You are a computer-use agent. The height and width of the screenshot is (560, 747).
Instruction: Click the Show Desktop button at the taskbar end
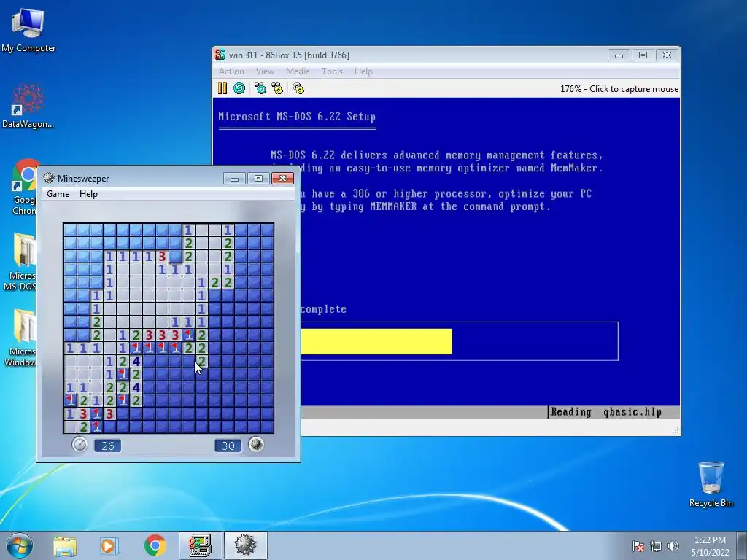(x=742, y=545)
